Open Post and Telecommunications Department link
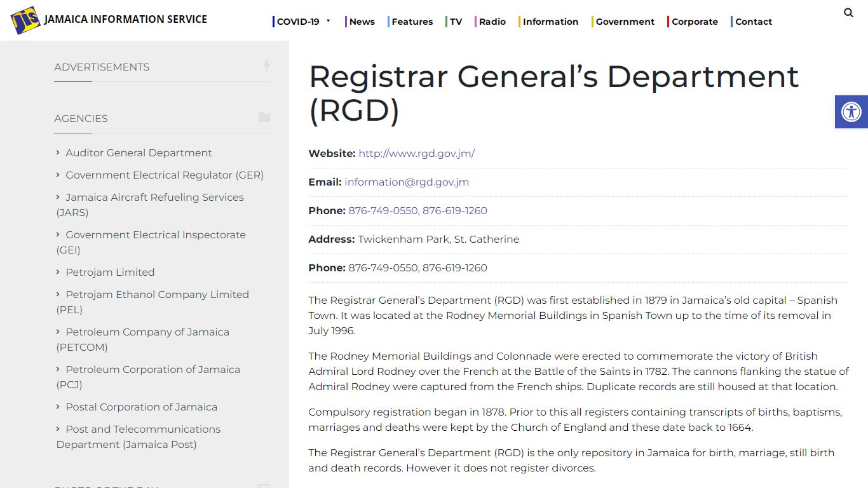 [139, 437]
